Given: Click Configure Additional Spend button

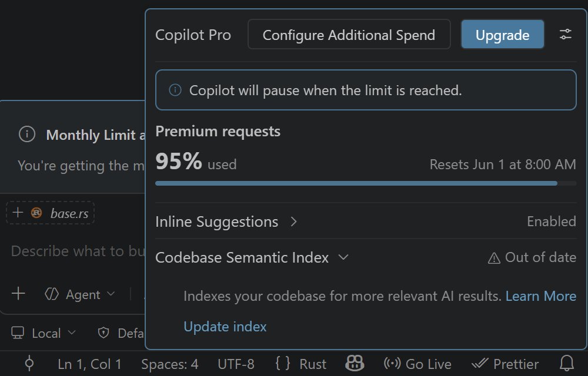Looking at the screenshot, I should 349,35.
